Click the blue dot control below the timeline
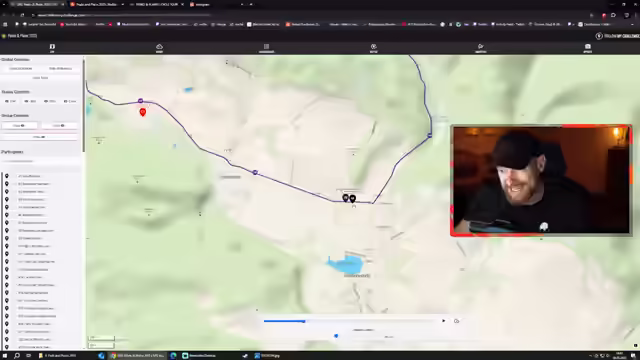 pyautogui.click(x=336, y=336)
